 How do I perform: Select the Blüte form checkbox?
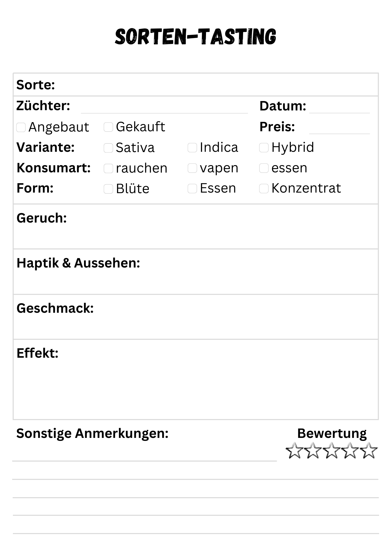(108, 189)
